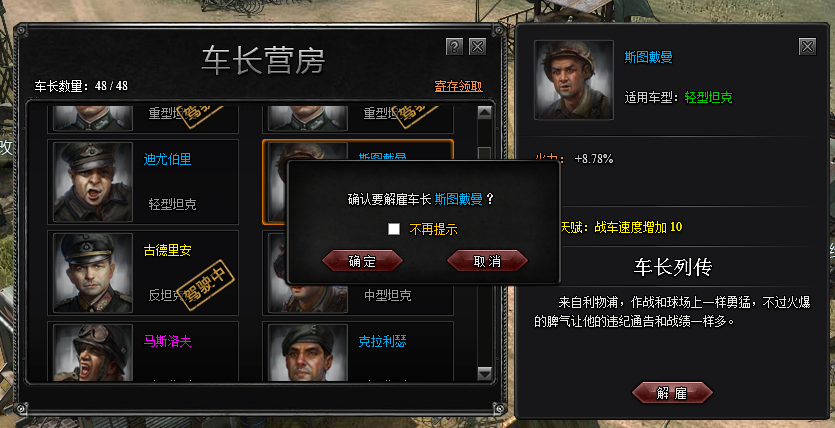
Task: Click the scroll up arrow in the commander list
Action: tap(484, 112)
